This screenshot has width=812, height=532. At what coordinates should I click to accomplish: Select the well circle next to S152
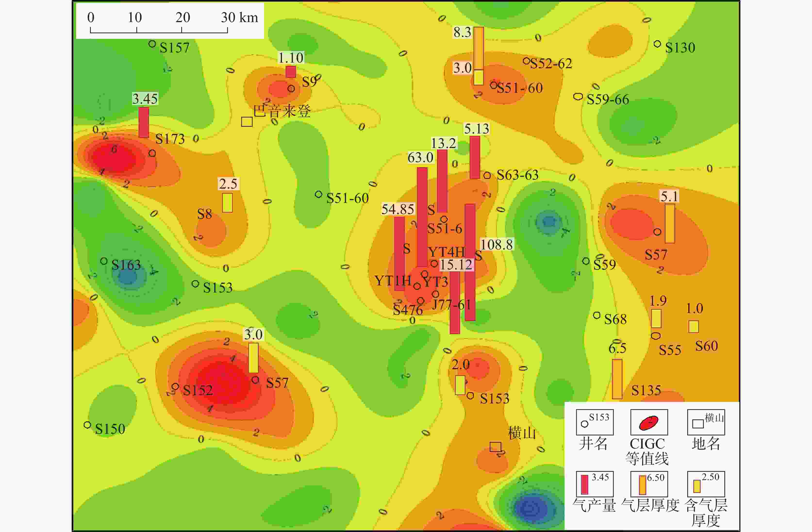point(175,387)
